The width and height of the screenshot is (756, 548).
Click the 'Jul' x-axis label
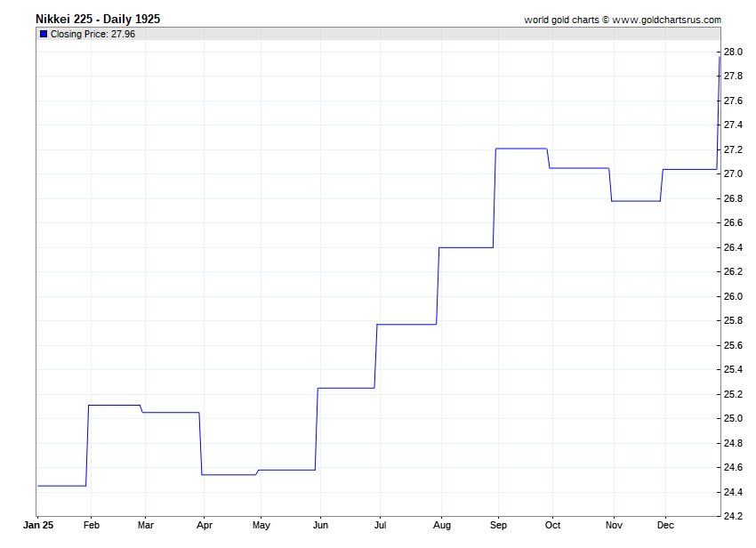click(380, 525)
